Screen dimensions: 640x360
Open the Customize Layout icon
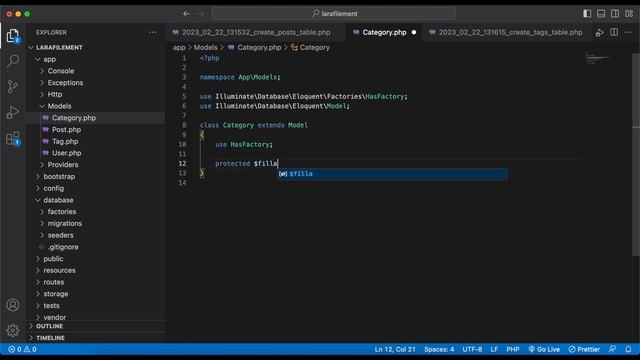tap(629, 13)
